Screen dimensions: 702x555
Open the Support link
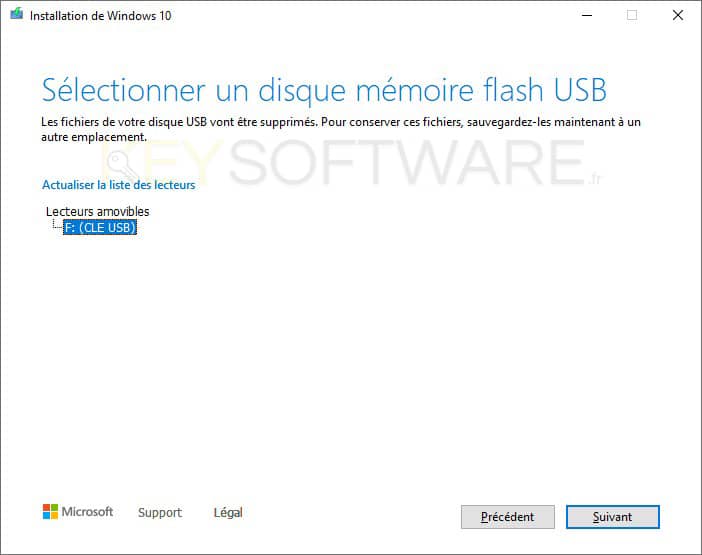[160, 512]
